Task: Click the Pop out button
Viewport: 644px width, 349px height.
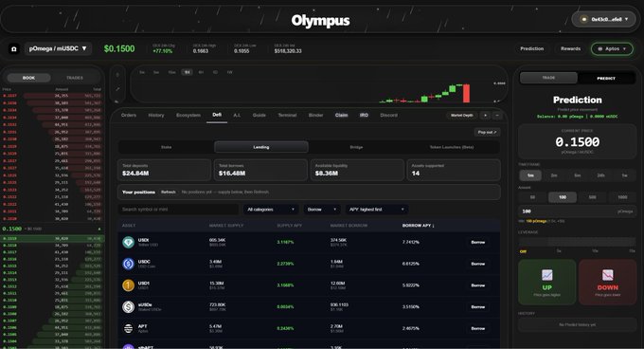Action: (487, 133)
